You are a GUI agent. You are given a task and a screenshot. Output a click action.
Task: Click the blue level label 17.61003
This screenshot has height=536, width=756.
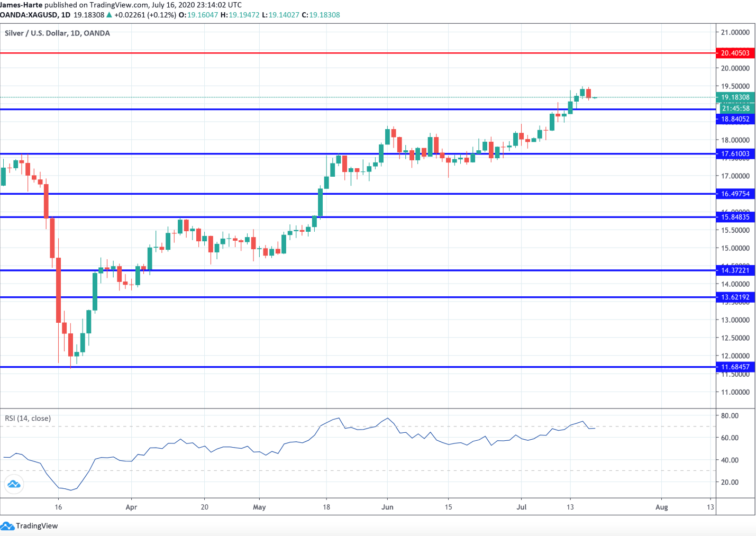(736, 154)
